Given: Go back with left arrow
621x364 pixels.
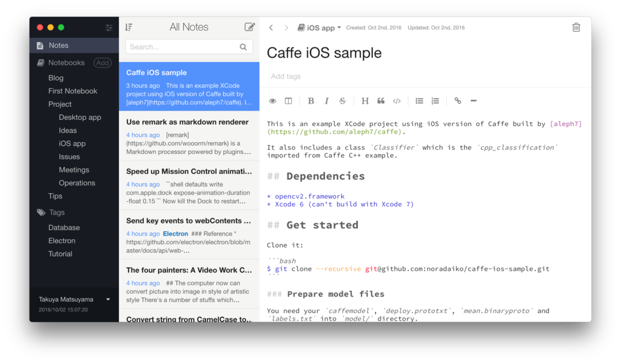Looking at the screenshot, I should (x=271, y=28).
